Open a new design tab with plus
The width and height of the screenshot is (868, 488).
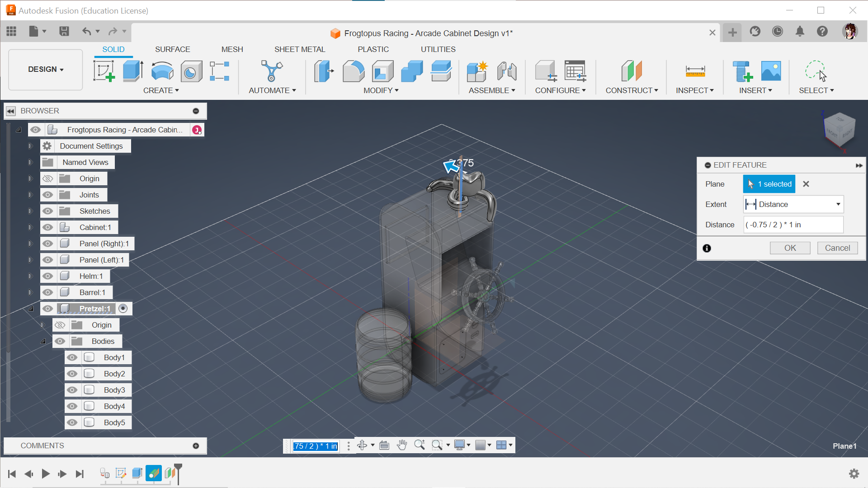[x=732, y=32]
